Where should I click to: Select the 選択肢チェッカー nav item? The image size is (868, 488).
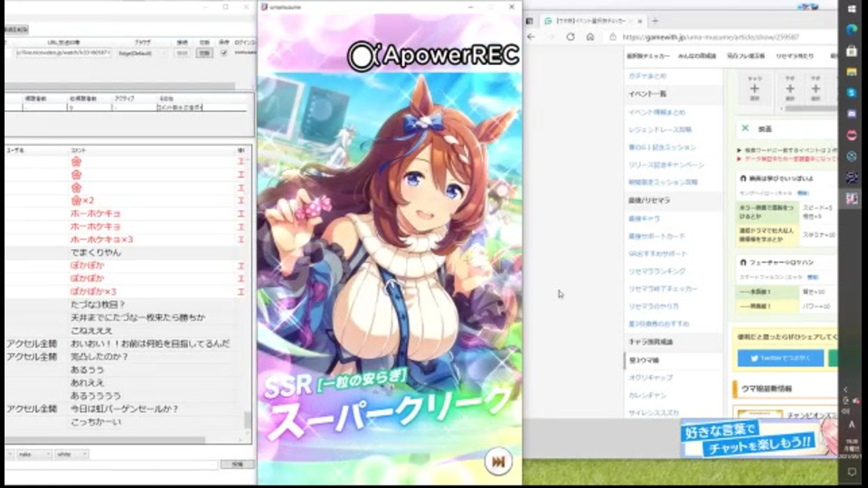pos(647,56)
